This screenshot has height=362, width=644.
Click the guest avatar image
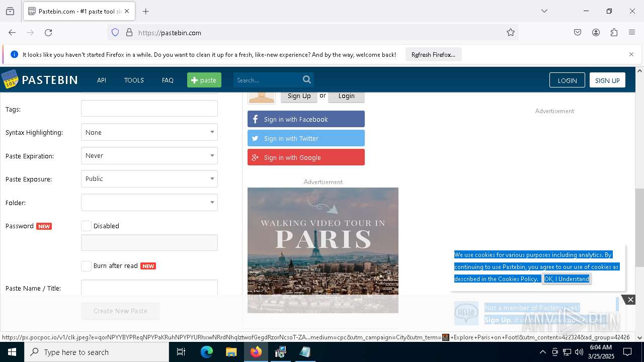click(262, 98)
